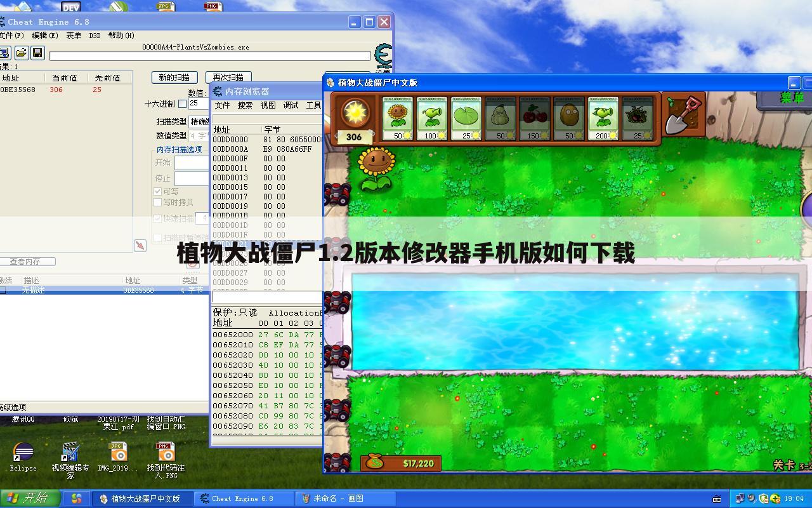Open the 找到代码注入.PNG desktop file

[166, 460]
